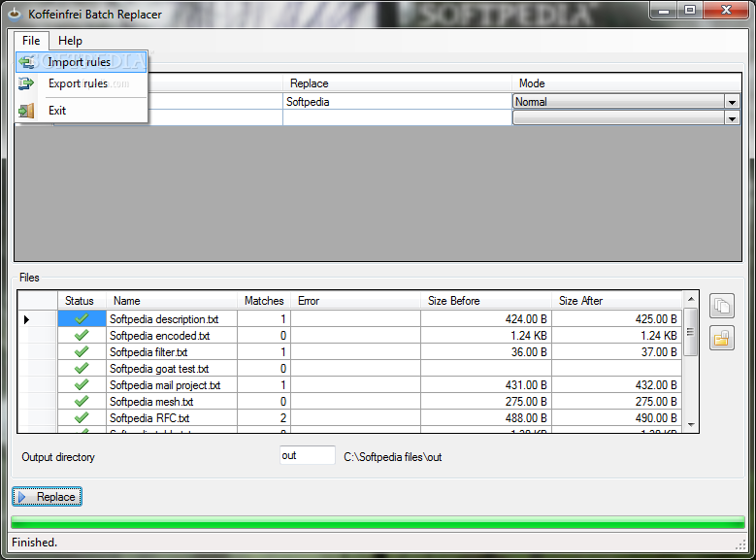The width and height of the screenshot is (756, 560).
Task: Click the empty replace cell in second row
Action: (397, 117)
